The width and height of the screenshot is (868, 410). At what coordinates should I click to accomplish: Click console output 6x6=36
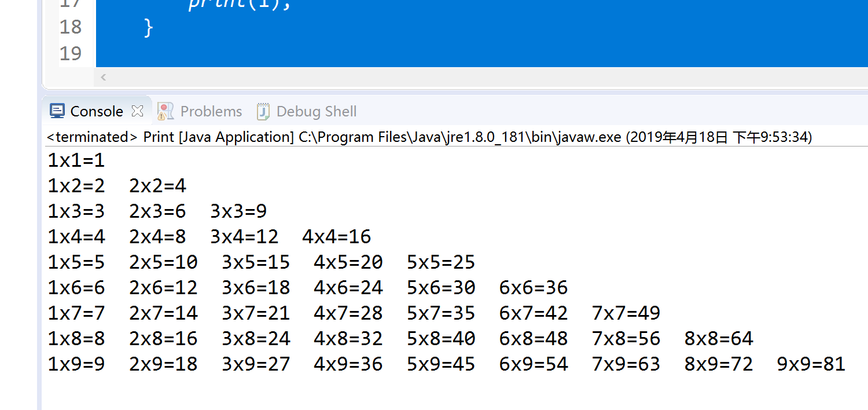(534, 288)
